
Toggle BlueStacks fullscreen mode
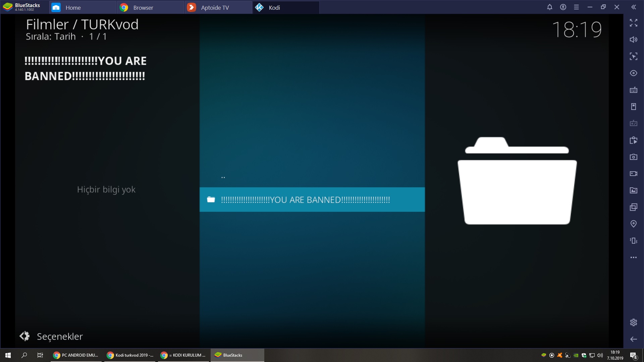coord(634,23)
